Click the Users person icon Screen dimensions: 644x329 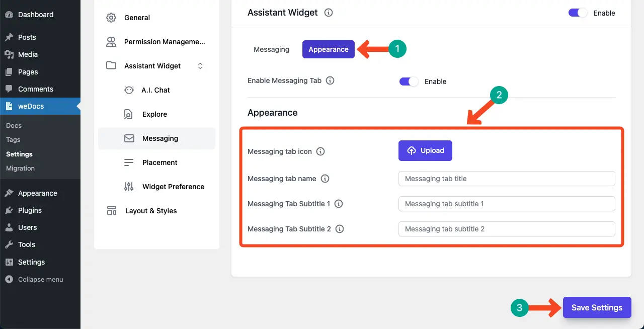9,227
